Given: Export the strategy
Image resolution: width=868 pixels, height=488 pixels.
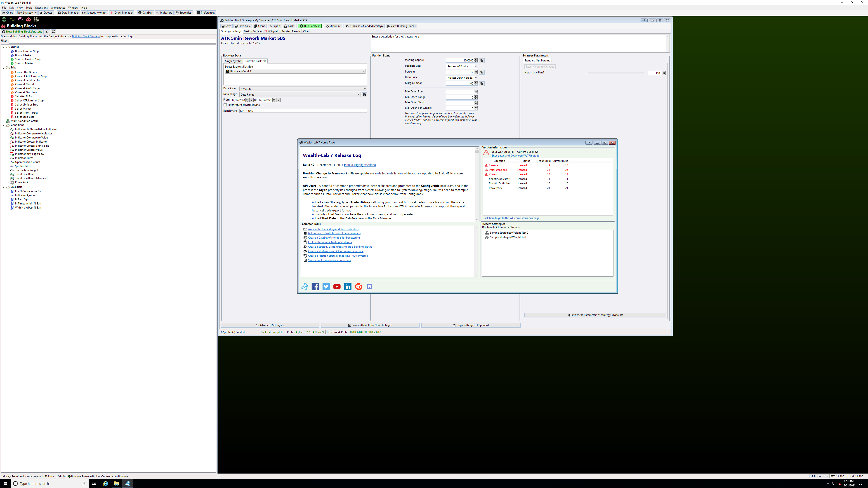Looking at the screenshot, I should [x=275, y=26].
